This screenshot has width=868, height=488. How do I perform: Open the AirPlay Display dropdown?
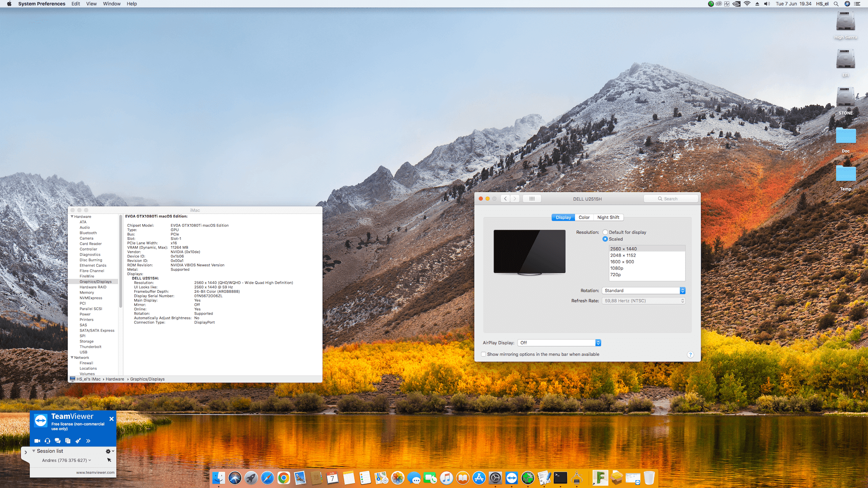[x=559, y=343]
